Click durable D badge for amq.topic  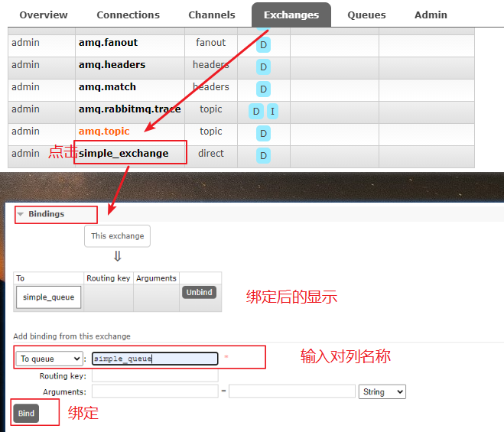(x=263, y=134)
